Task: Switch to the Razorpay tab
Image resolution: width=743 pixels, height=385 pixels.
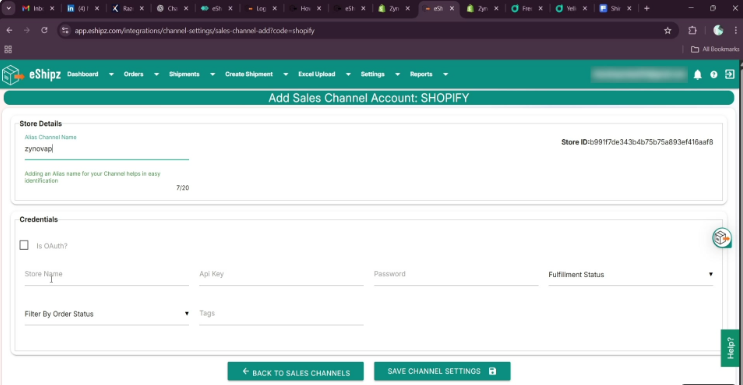Action: [x=127, y=9]
